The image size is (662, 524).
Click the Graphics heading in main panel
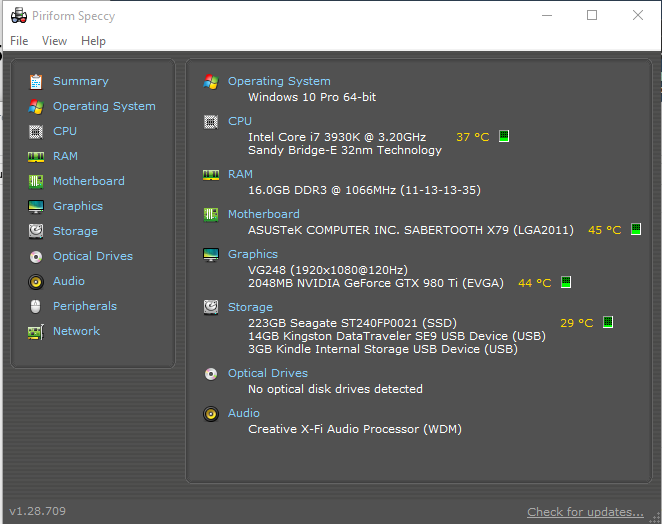pos(253,254)
